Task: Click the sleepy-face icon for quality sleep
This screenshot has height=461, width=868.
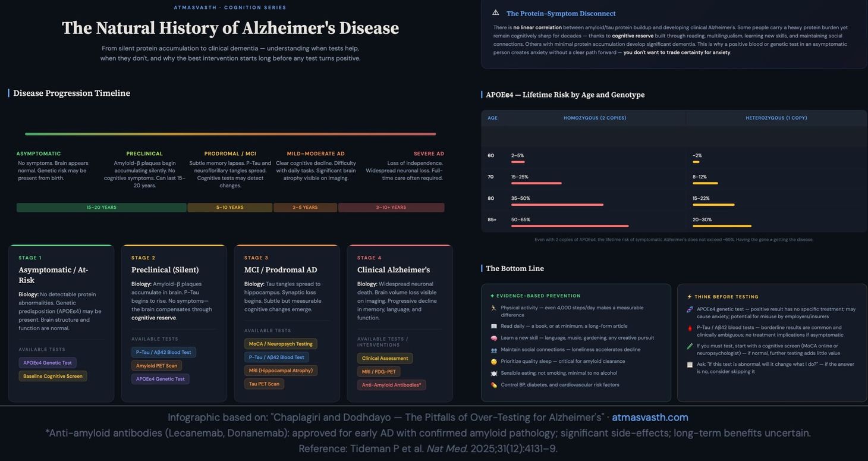Action: (x=493, y=362)
